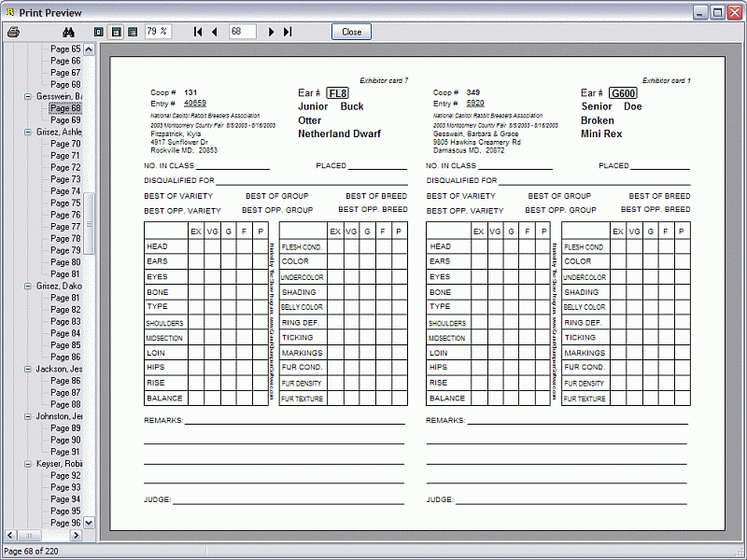
Task: Click the Close button in toolbar
Action: pyautogui.click(x=352, y=32)
